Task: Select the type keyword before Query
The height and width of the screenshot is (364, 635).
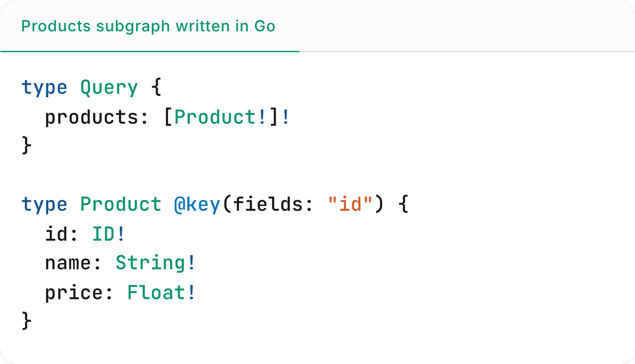Action: [44, 87]
